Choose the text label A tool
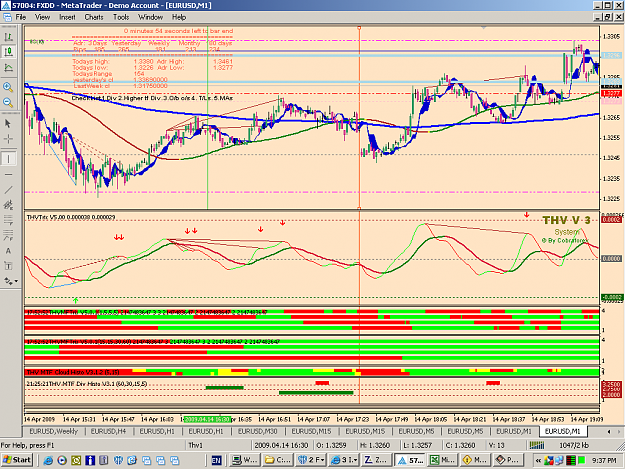This screenshot has width=625, height=469. click(x=8, y=251)
